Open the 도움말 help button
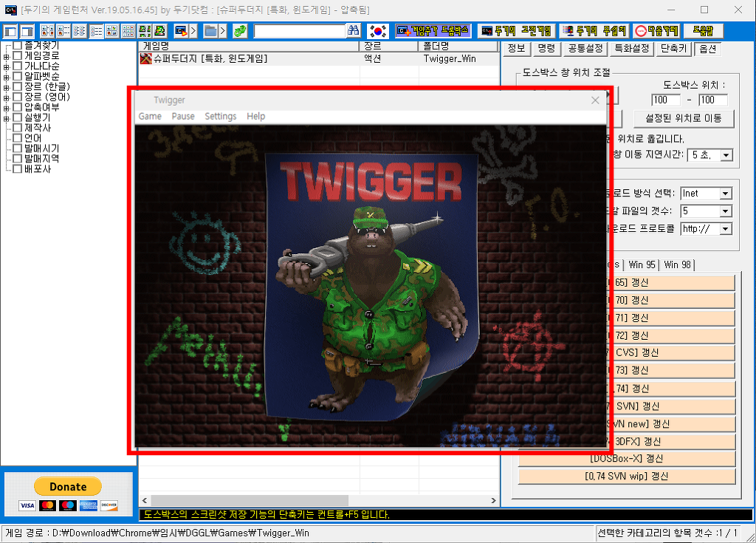The width and height of the screenshot is (756, 543). click(704, 31)
